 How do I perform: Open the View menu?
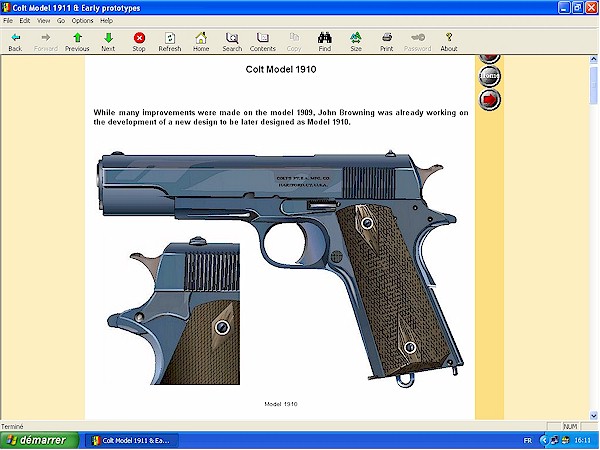tap(44, 21)
